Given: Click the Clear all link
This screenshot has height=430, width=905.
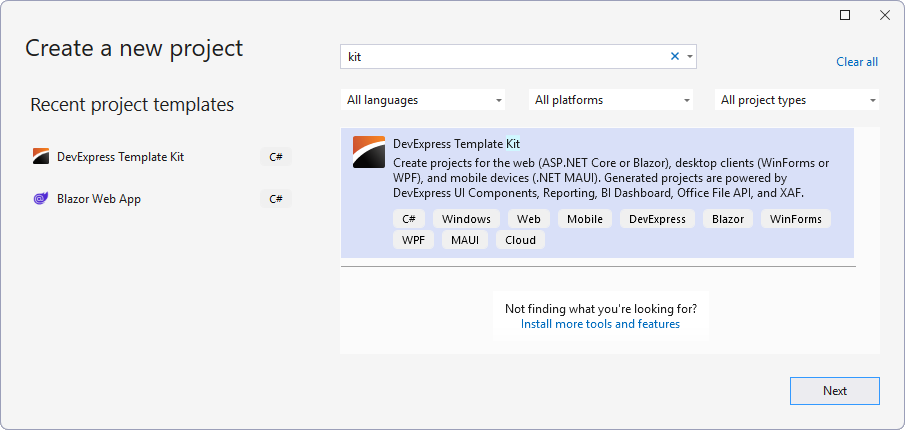Looking at the screenshot, I should coord(856,62).
